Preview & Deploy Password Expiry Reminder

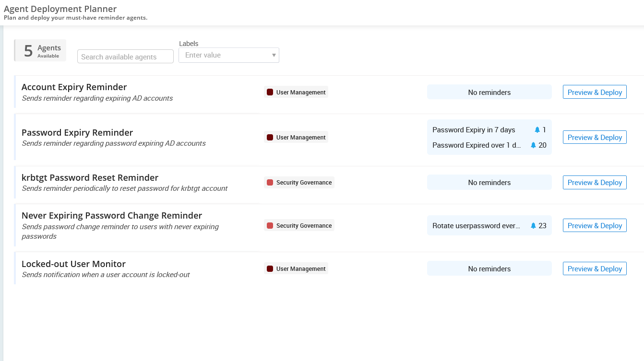point(595,138)
